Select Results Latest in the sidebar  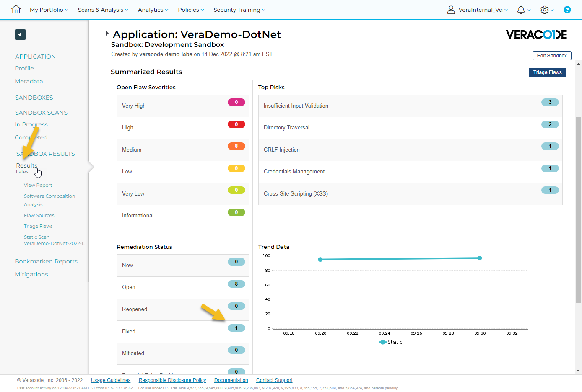(27, 168)
